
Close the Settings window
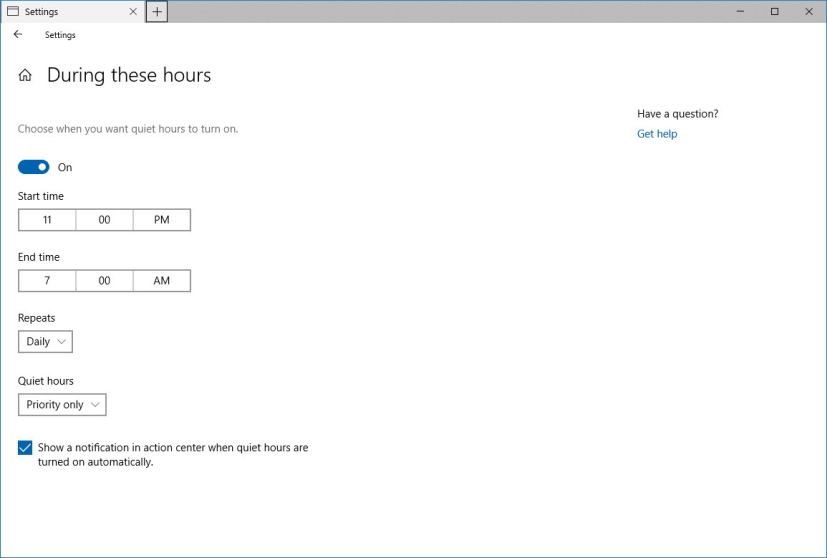click(x=809, y=12)
